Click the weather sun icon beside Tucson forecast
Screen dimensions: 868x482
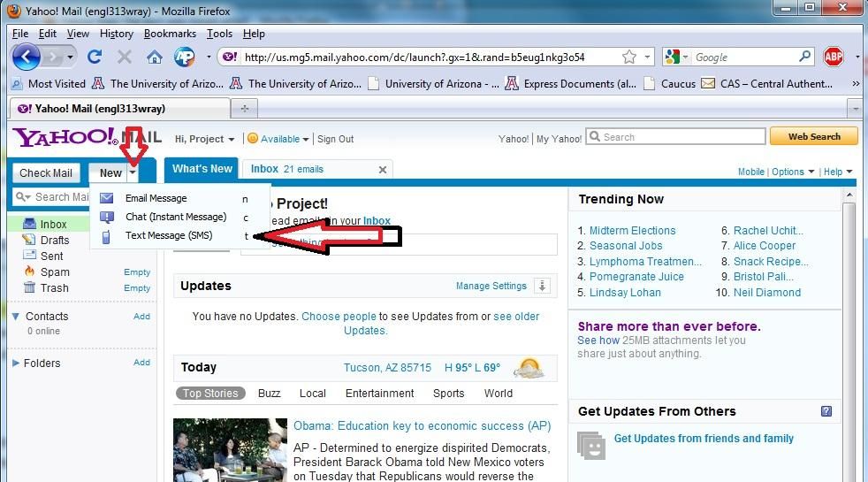pyautogui.click(x=529, y=368)
